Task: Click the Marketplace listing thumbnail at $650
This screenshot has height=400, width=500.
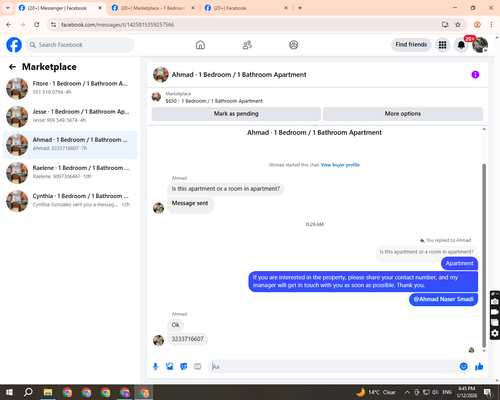Action: (x=156, y=97)
